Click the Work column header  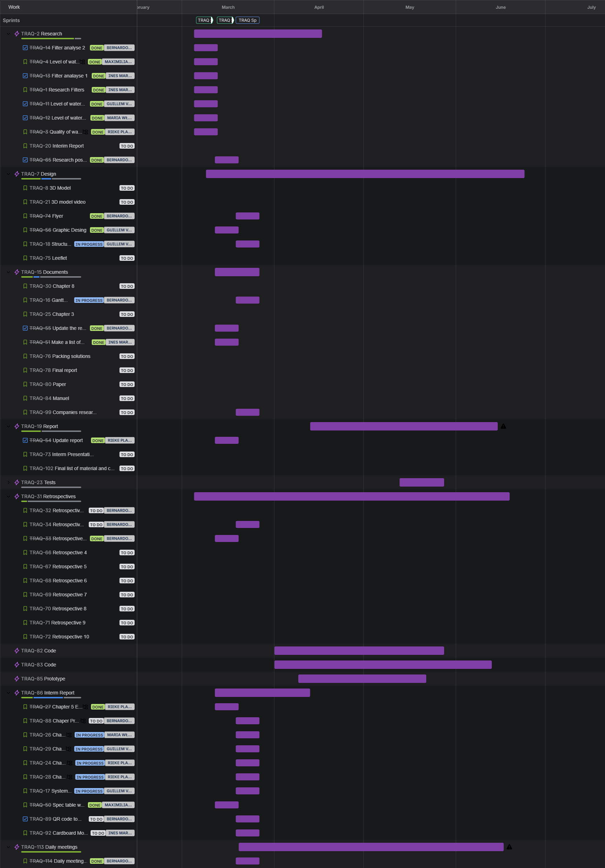[14, 7]
